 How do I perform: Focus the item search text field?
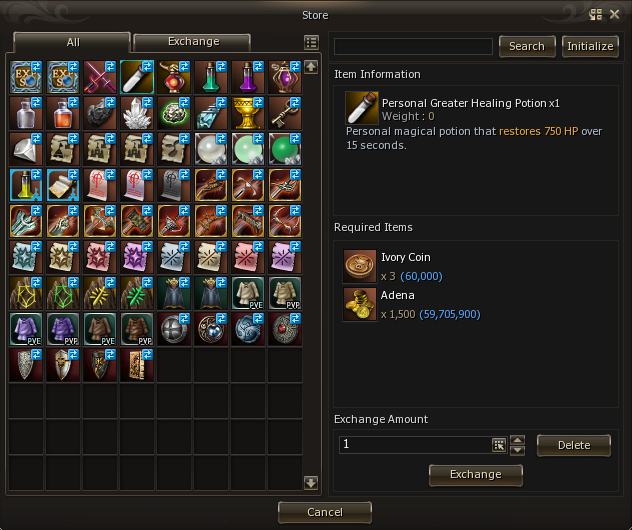pyautogui.click(x=413, y=46)
